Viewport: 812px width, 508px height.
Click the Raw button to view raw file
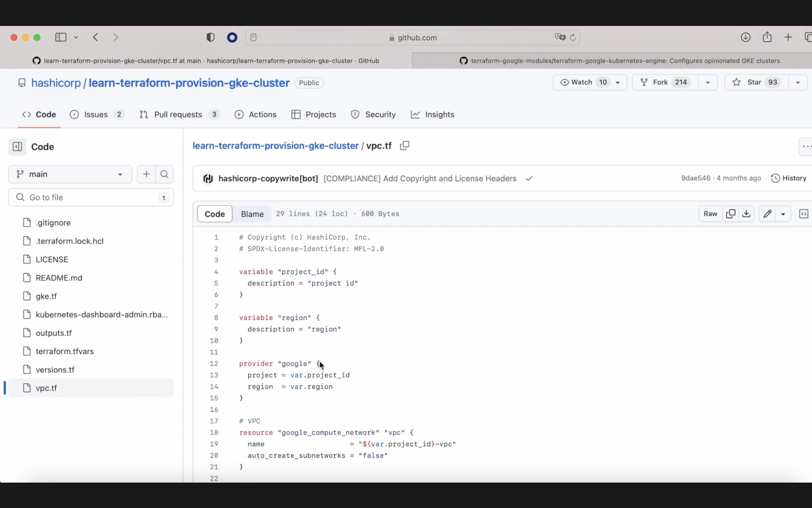pos(710,214)
